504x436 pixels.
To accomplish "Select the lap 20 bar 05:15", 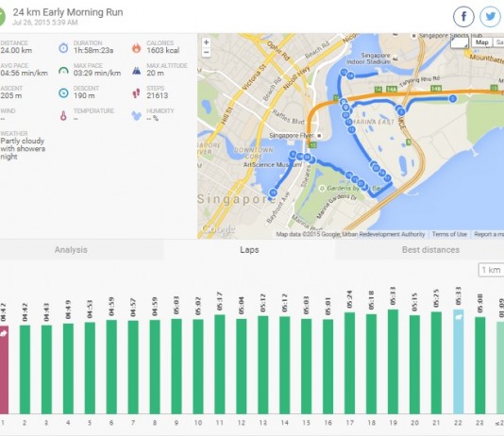I will point(414,364).
